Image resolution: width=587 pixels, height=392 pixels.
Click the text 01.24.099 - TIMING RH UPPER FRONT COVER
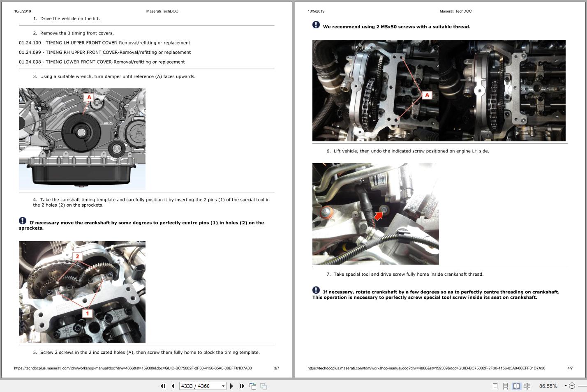click(x=105, y=52)
